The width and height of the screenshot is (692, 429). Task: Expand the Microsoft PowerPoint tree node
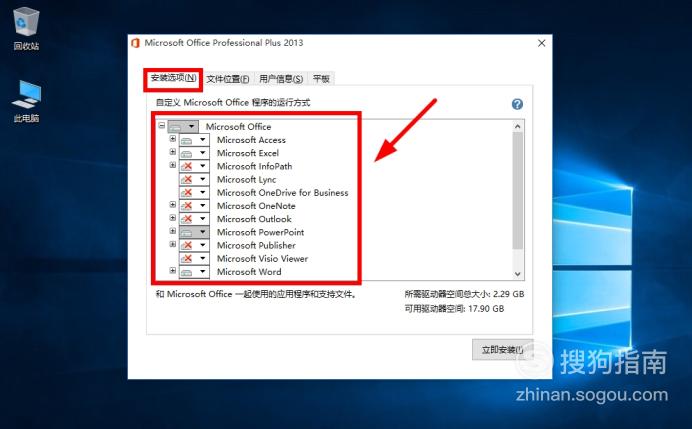coord(173,231)
